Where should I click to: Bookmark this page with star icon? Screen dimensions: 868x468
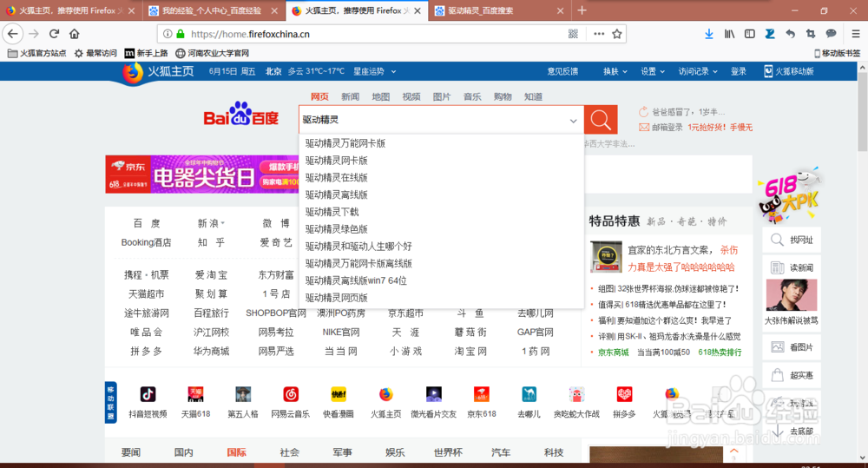click(x=616, y=34)
